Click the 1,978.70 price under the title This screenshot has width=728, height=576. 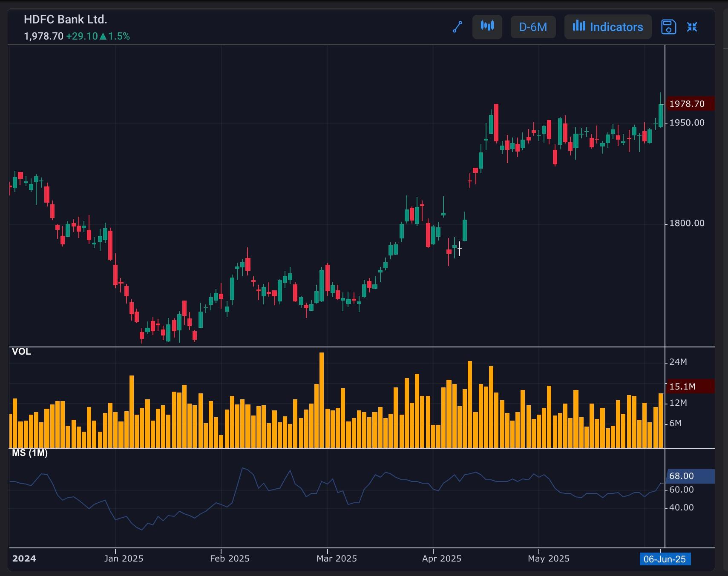[x=43, y=36]
